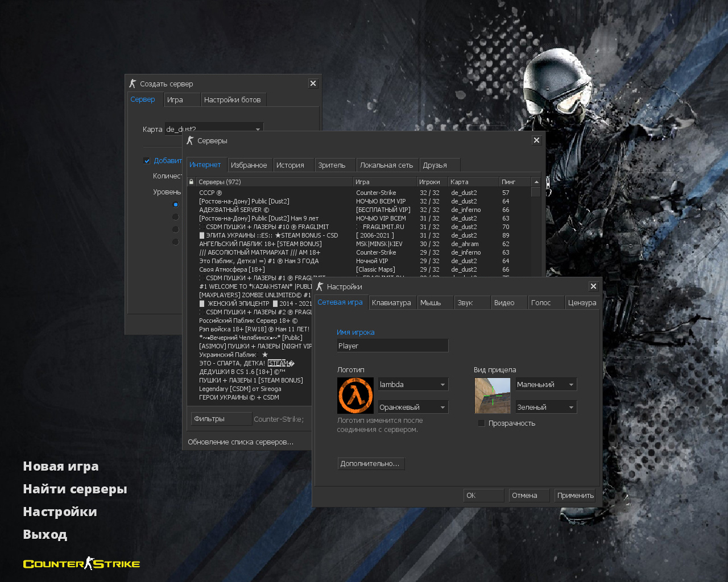This screenshot has height=582, width=728.
Task: Click the Counter-Strike logo at bottom-left
Action: [81, 563]
